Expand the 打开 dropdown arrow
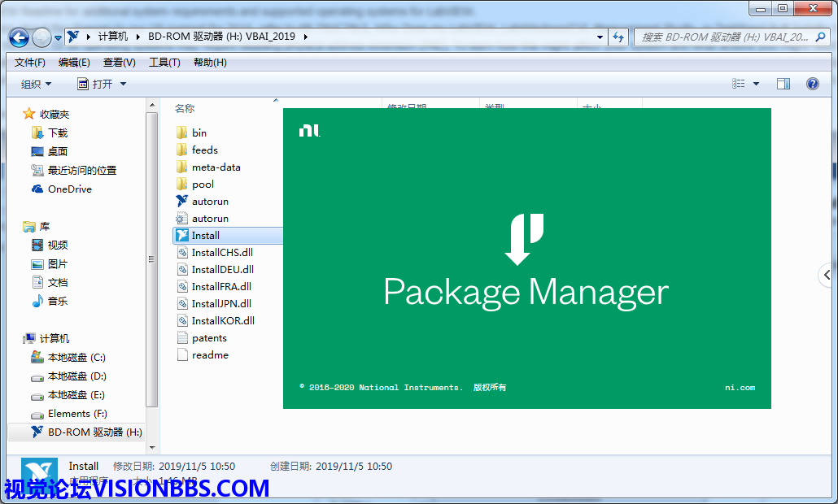Image resolution: width=838 pixels, height=504 pixels. pos(123,84)
